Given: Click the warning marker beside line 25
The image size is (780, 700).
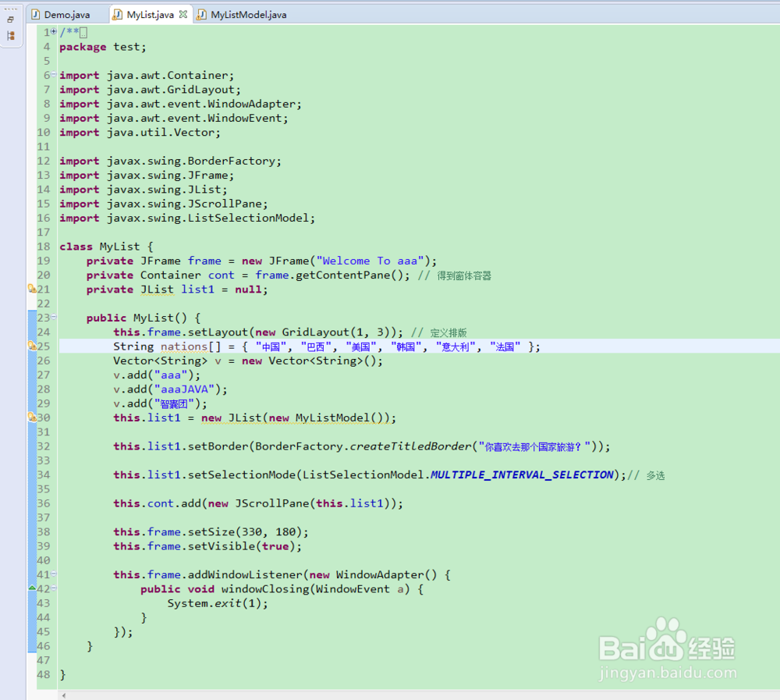Looking at the screenshot, I should click(32, 346).
